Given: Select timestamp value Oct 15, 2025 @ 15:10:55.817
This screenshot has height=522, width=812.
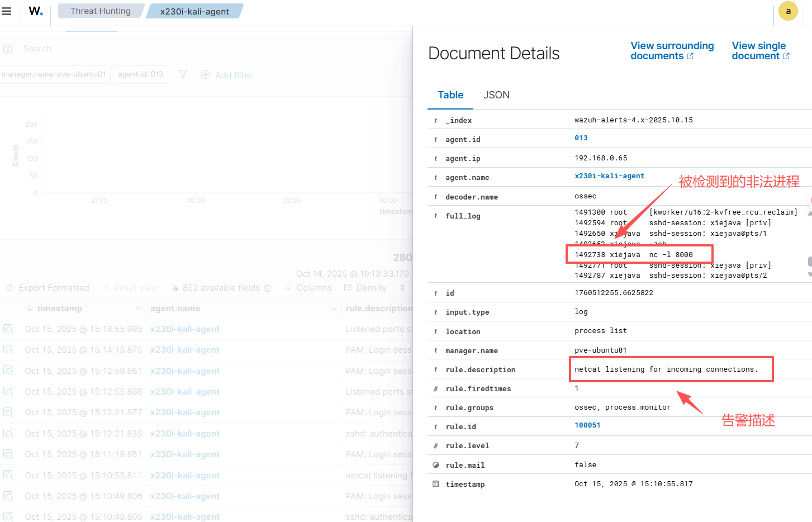Looking at the screenshot, I should (x=634, y=484).
